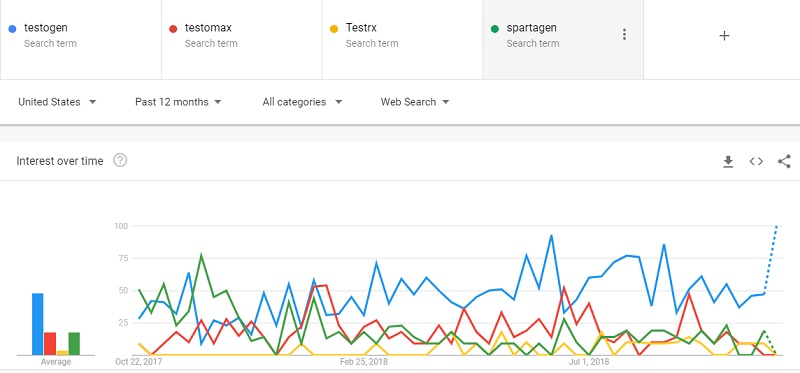Screen dimensions: 800x373
Task: Open the Past 12 months time range
Action: click(178, 102)
